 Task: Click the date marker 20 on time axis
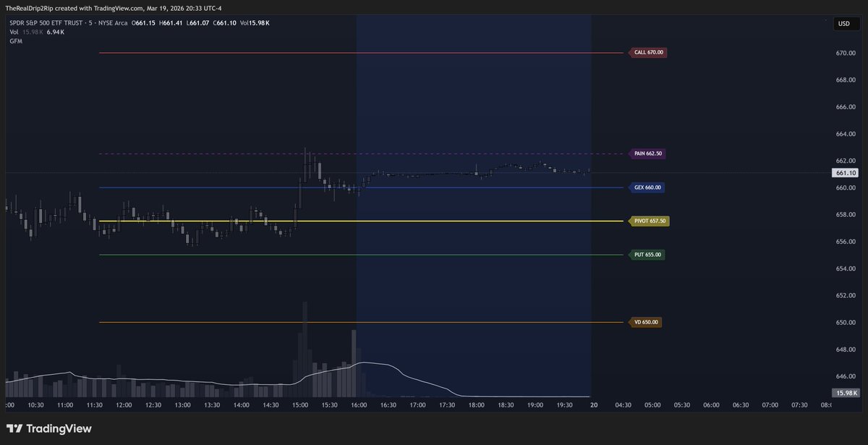[593, 405]
